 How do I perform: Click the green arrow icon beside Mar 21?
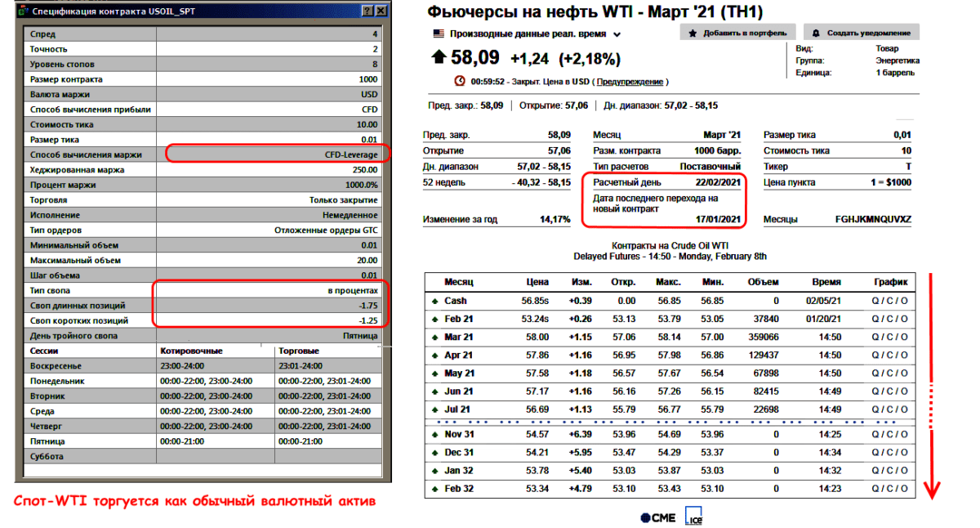pos(435,337)
